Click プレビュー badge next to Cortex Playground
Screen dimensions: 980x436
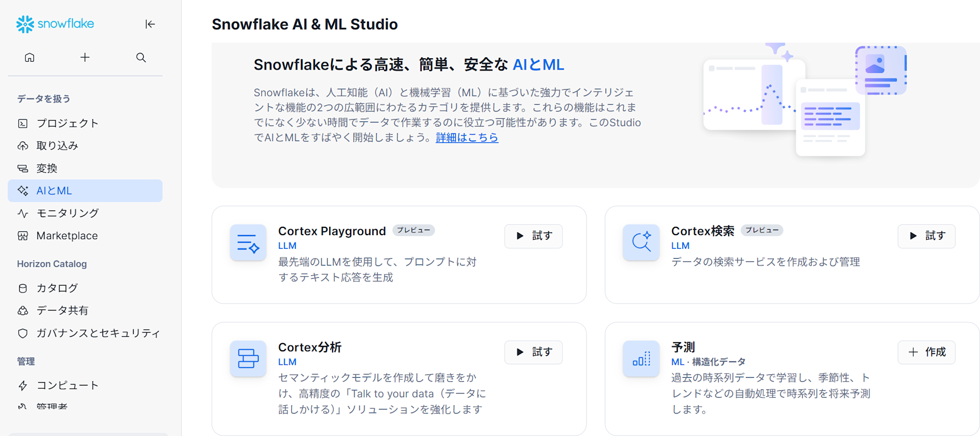[414, 230]
